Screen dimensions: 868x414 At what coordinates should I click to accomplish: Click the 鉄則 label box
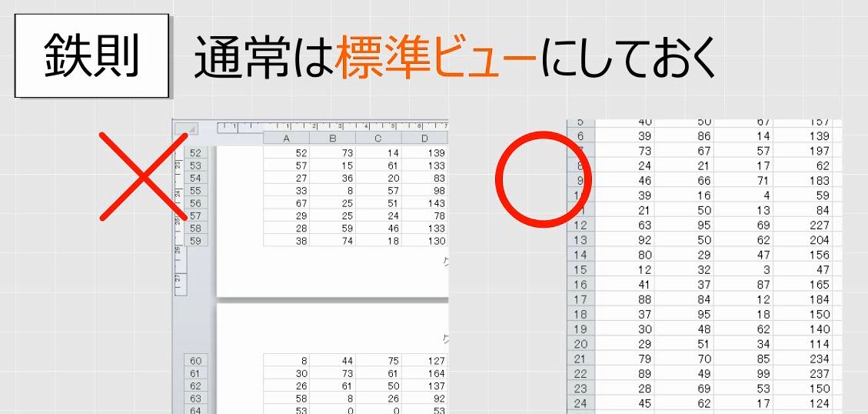91,56
